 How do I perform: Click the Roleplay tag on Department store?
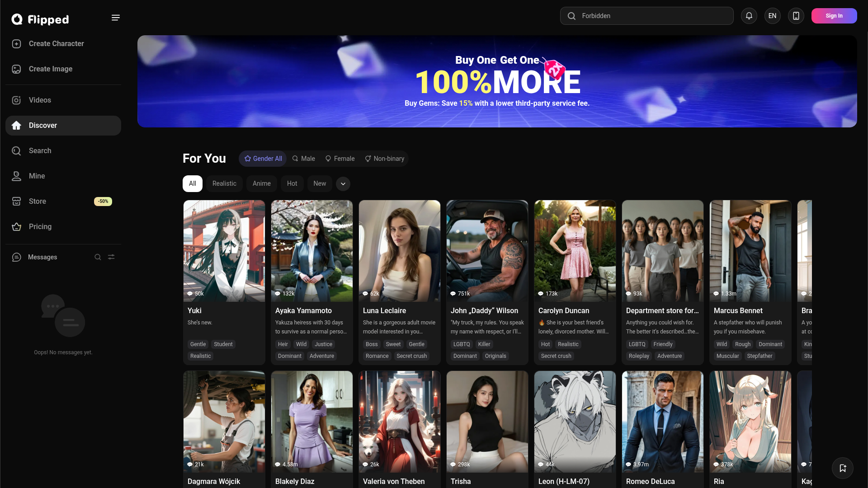click(x=639, y=356)
